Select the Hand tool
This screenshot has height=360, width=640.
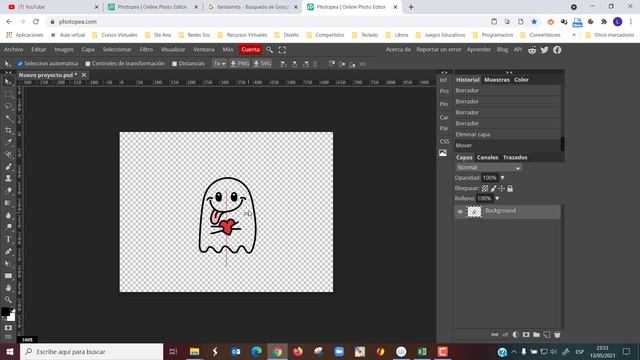(8, 288)
